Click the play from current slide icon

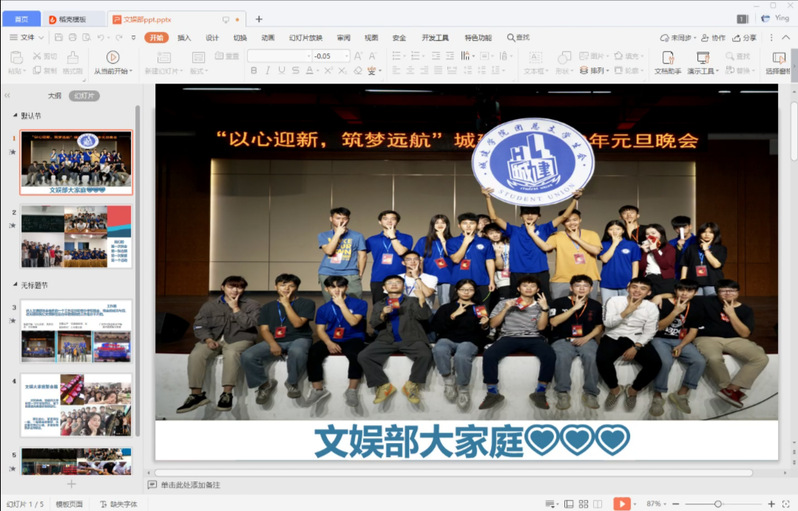pyautogui.click(x=112, y=57)
